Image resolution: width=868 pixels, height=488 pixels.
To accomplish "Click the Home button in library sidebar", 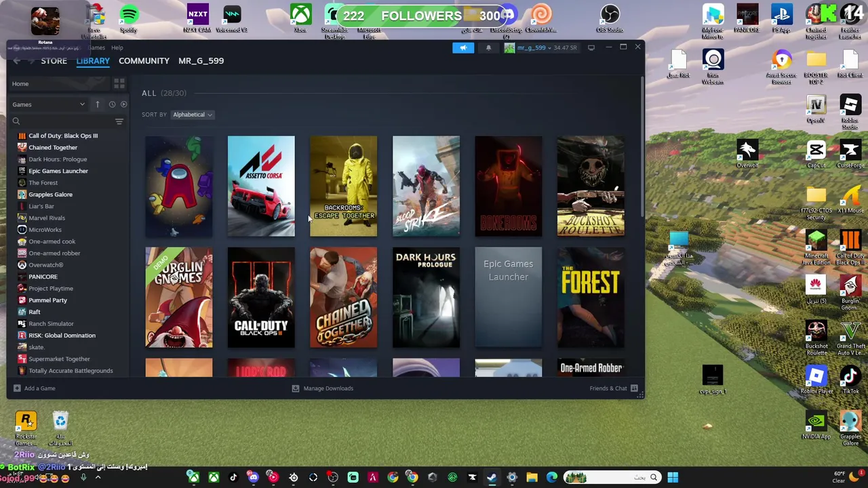I will tap(60, 84).
